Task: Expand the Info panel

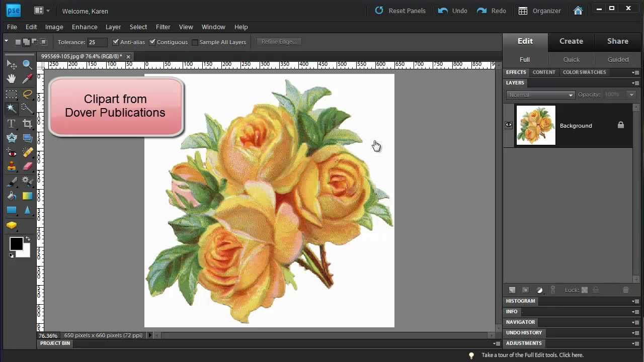Action: (x=512, y=312)
